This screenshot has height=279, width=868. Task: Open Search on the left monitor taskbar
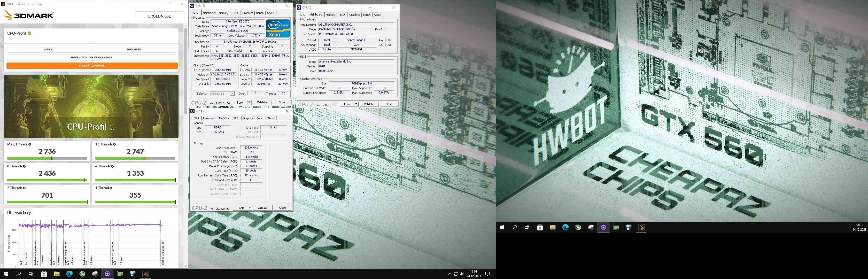(x=19, y=274)
